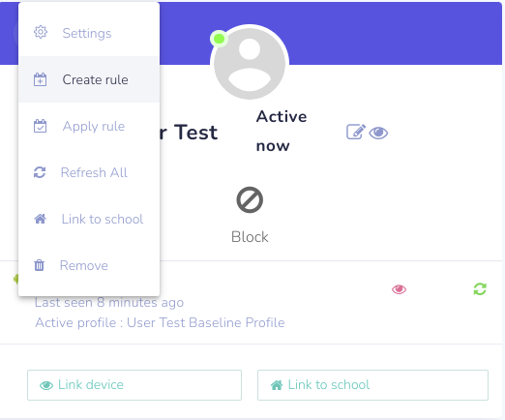The width and height of the screenshot is (505, 420).
Task: Click the circular arrows icon beside Refresh All
Action: pos(40,172)
